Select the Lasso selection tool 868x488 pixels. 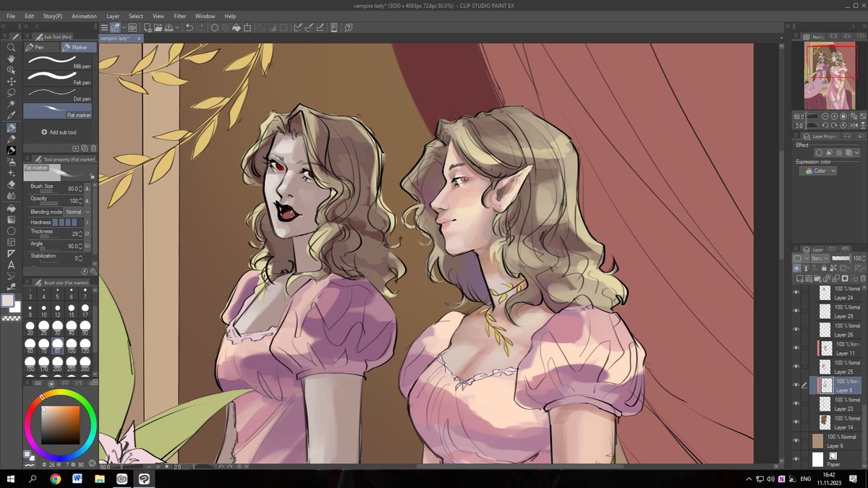pos(12,93)
